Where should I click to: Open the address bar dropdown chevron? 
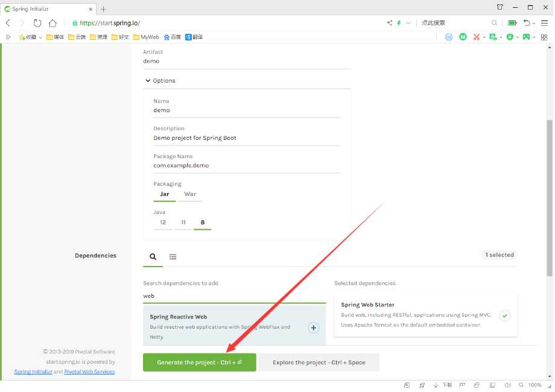coord(408,23)
